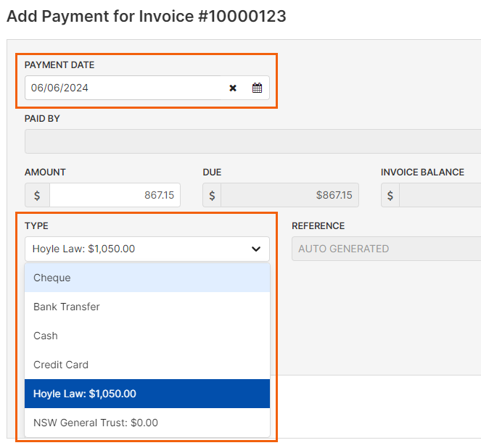Click the PAYMENT DATE label
Viewport: 481px width, 448px height.
coord(59,65)
